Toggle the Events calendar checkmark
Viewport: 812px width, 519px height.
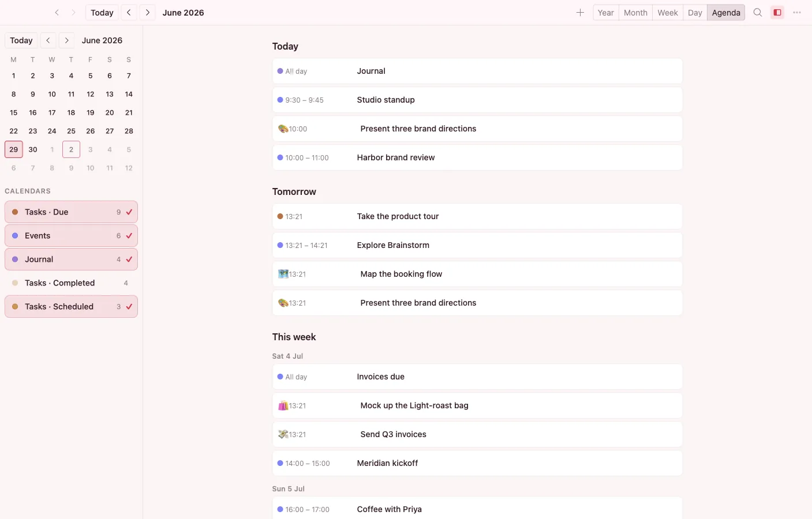pyautogui.click(x=129, y=236)
